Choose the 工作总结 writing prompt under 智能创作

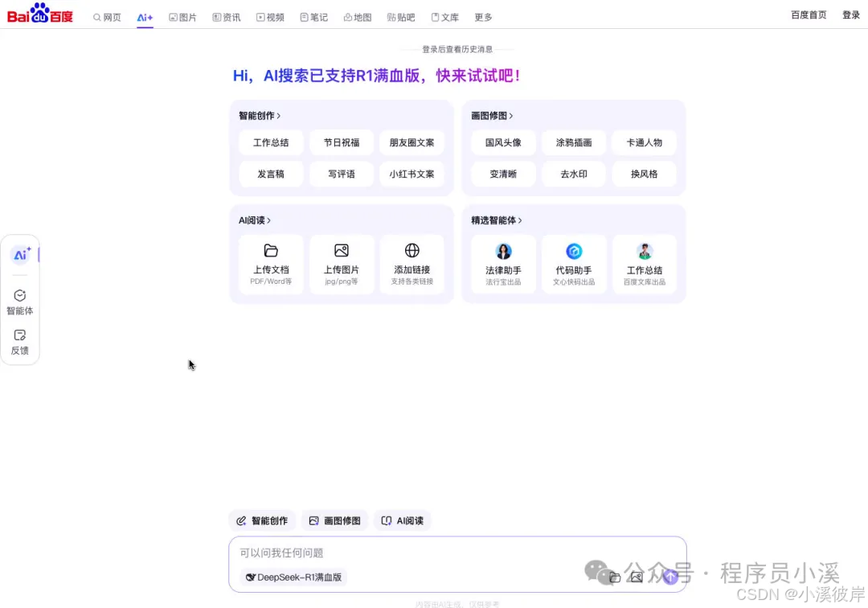(271, 142)
